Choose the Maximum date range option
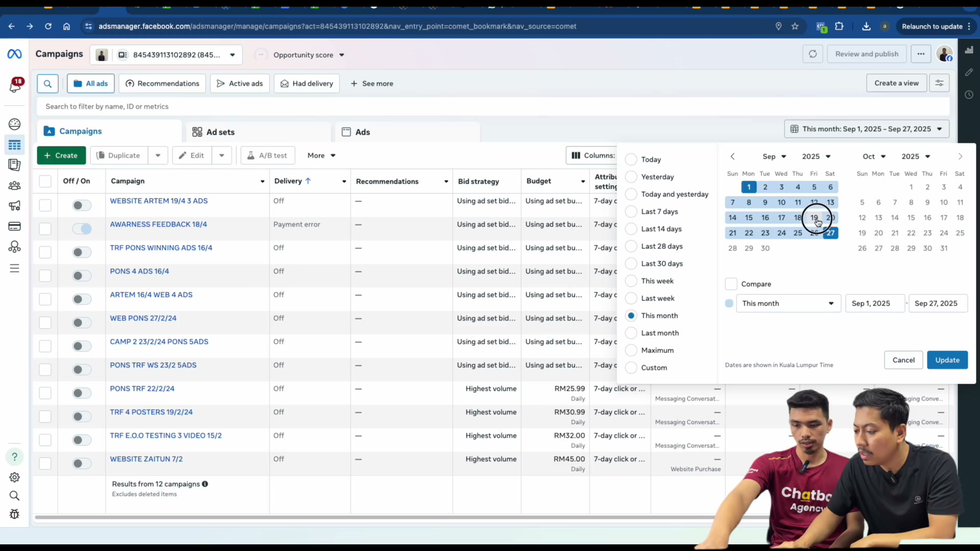Screen dimensions: 980x551 (631, 350)
